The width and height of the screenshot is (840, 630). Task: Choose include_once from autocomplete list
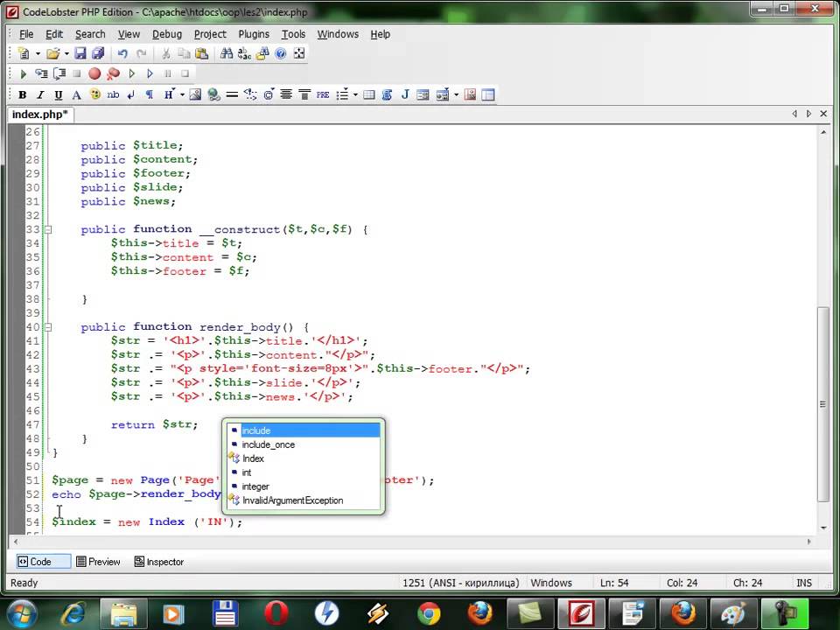pos(268,444)
